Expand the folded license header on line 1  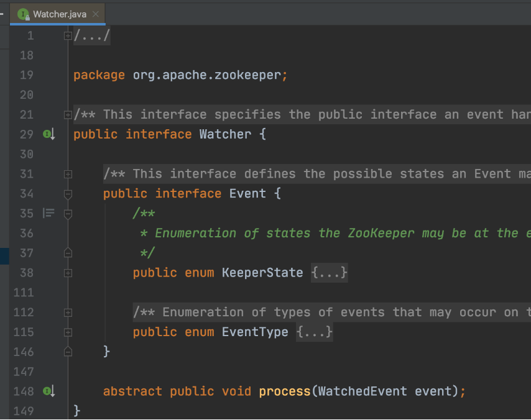[x=68, y=36]
